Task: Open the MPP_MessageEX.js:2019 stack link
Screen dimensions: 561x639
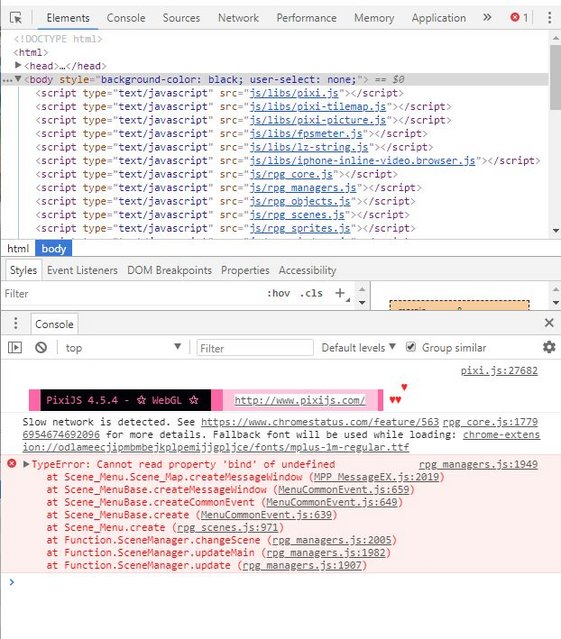Action: 376,477
